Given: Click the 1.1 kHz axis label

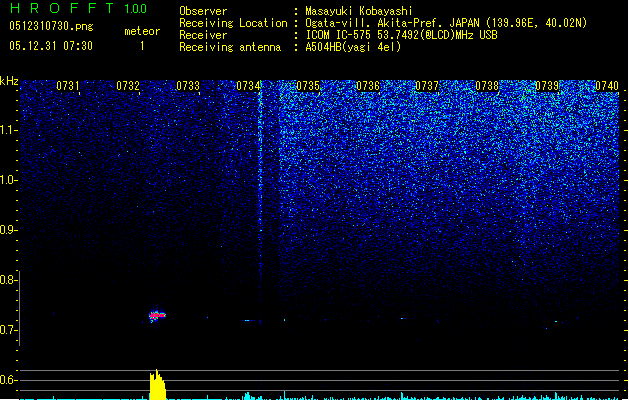Looking at the screenshot, I should (x=8, y=130).
